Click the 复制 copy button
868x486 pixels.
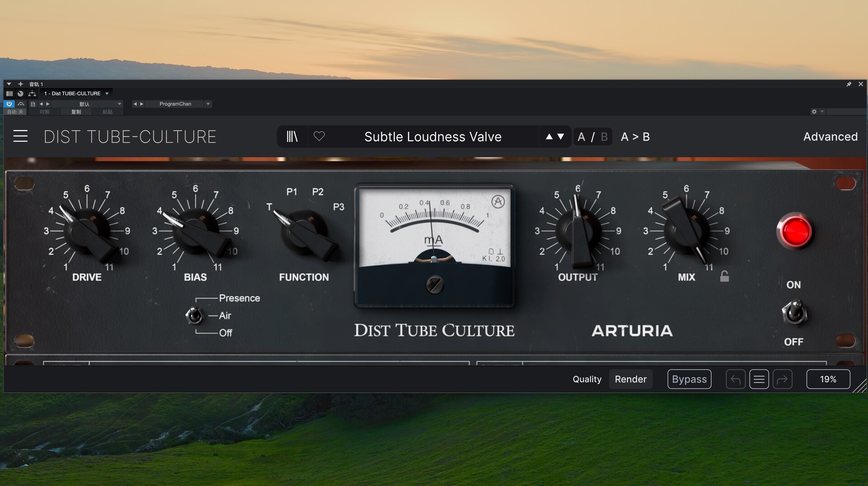click(x=76, y=112)
